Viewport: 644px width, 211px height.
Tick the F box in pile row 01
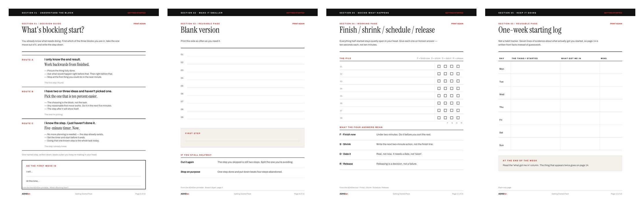(x=439, y=66)
